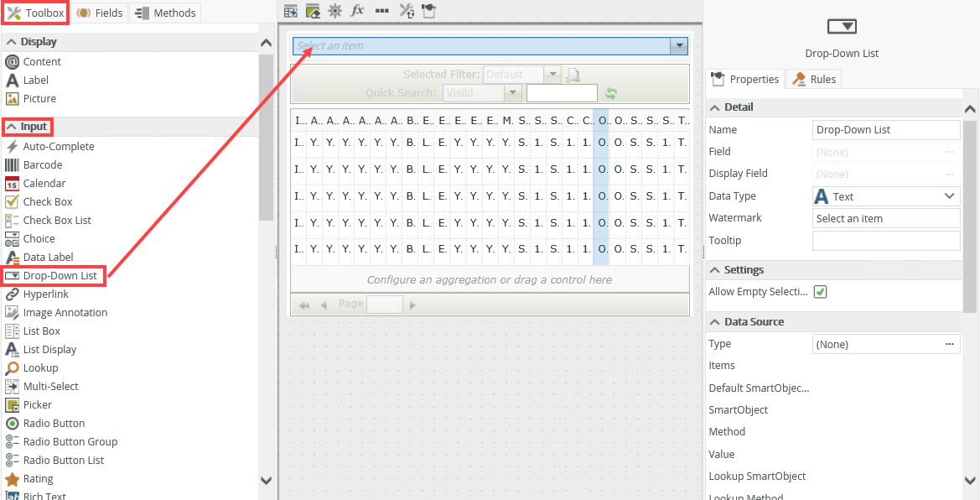Collapse the Display section
The height and width of the screenshot is (500, 980).
tap(11, 42)
